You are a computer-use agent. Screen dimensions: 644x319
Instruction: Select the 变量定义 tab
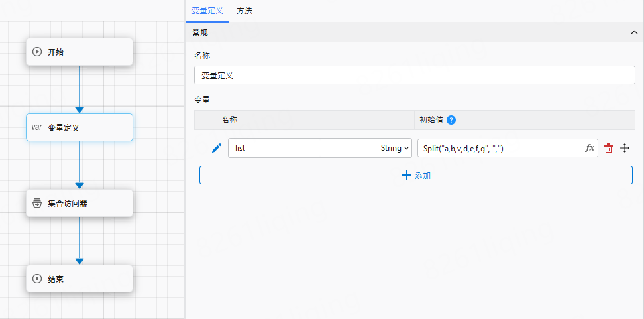click(207, 11)
